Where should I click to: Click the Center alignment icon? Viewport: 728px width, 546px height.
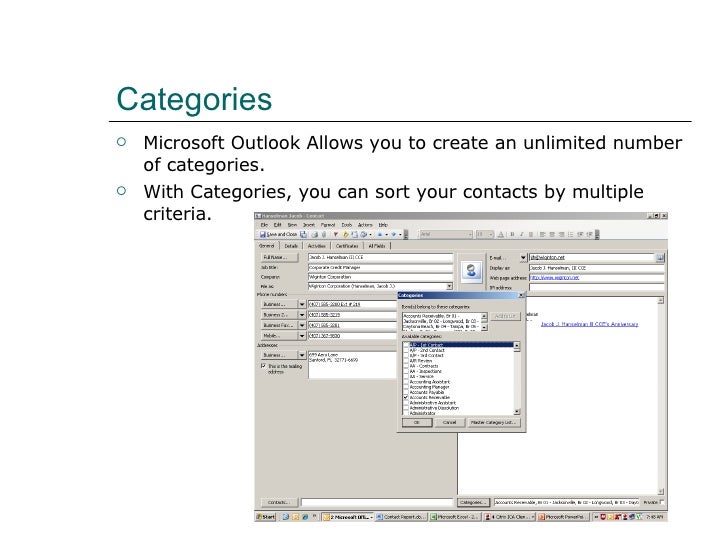pyautogui.click(x=552, y=234)
